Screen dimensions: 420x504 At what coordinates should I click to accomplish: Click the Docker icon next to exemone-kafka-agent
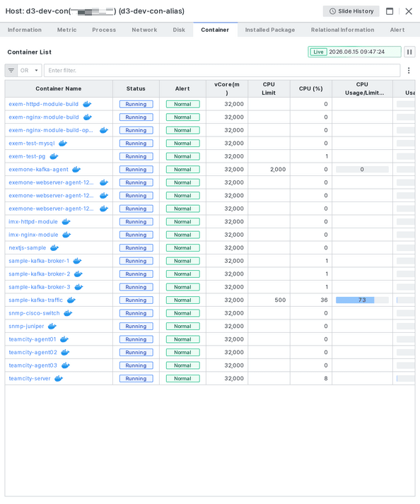coord(76,170)
